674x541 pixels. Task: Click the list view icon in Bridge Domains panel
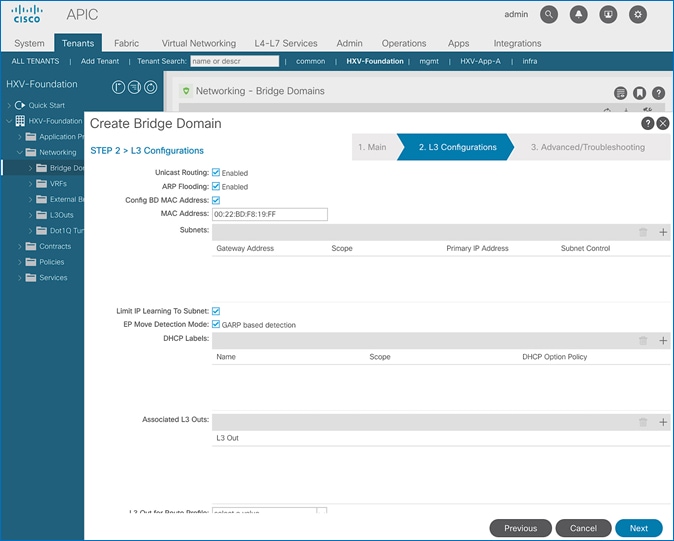(620, 93)
